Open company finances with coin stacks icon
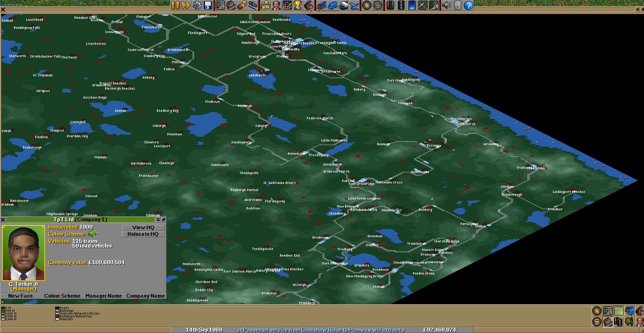The height and width of the screenshot is (333, 644). click(265, 5)
